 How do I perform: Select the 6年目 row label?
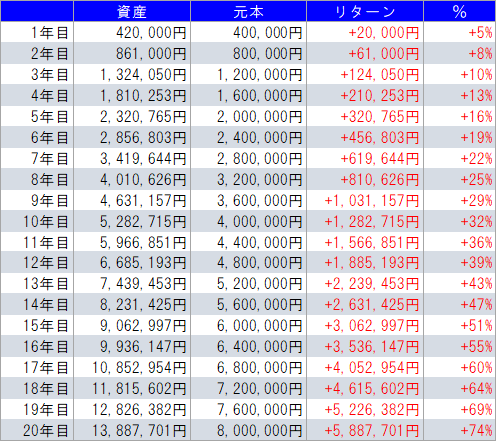coord(49,137)
